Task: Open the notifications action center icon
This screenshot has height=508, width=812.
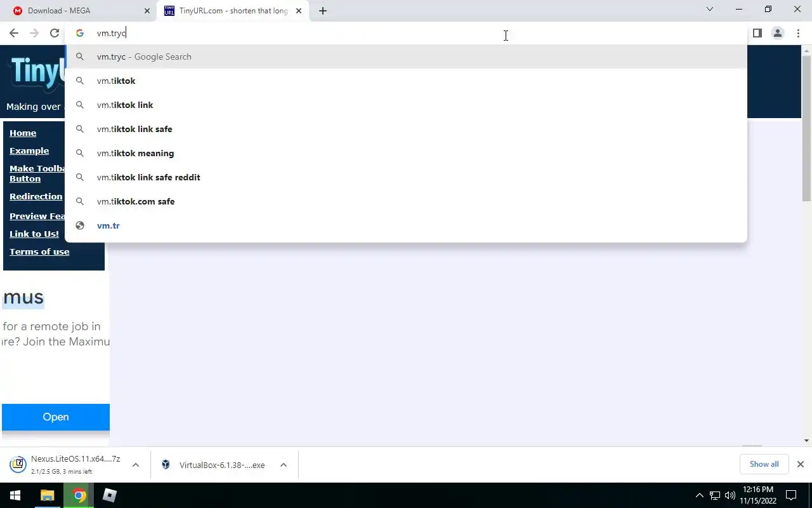Action: pyautogui.click(x=791, y=495)
